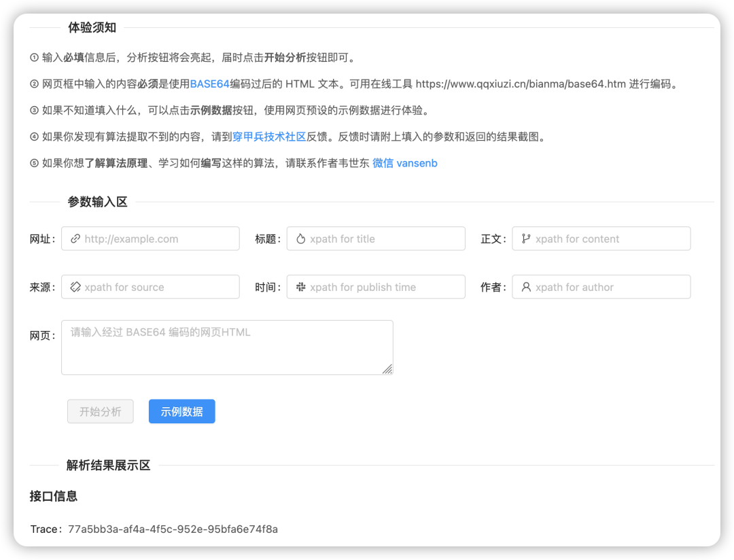Click the 标题 field label

click(x=268, y=239)
